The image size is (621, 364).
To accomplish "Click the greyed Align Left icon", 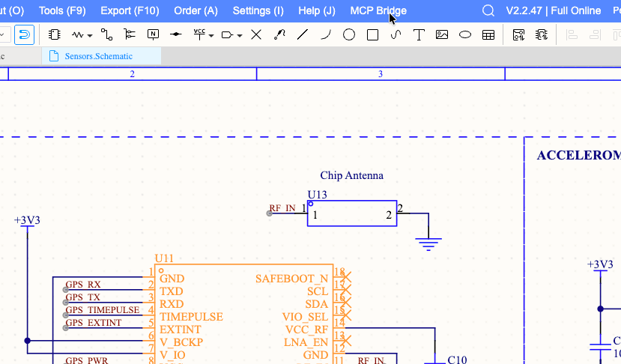I will click(572, 35).
